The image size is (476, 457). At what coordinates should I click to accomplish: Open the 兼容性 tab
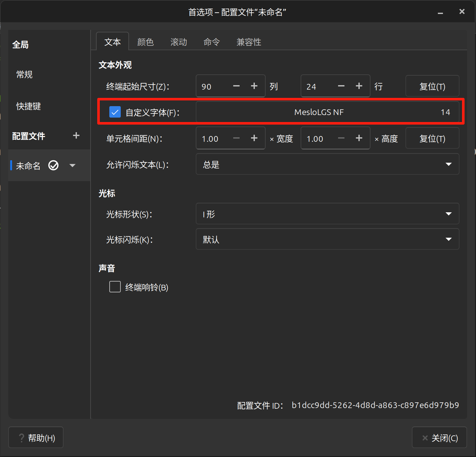click(x=248, y=42)
